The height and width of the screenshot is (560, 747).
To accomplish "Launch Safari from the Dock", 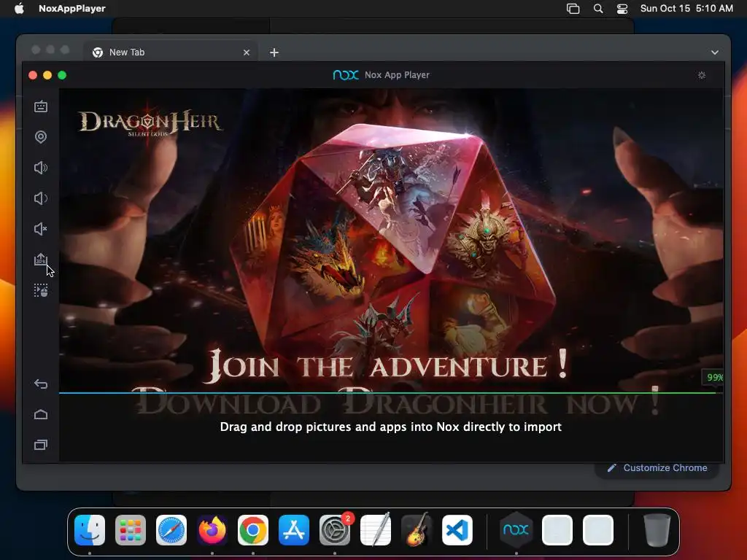I will [x=171, y=530].
